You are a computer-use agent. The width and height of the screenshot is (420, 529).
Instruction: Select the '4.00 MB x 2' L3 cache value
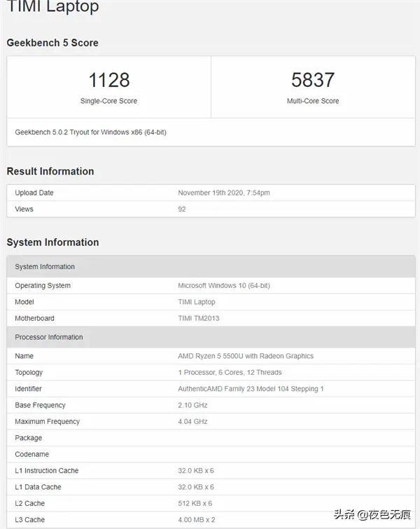pyautogui.click(x=197, y=520)
